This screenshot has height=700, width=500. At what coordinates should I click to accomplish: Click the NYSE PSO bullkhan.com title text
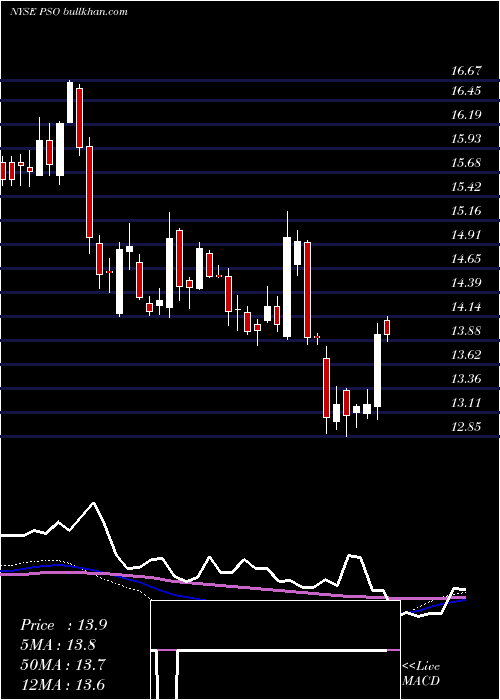69,12
